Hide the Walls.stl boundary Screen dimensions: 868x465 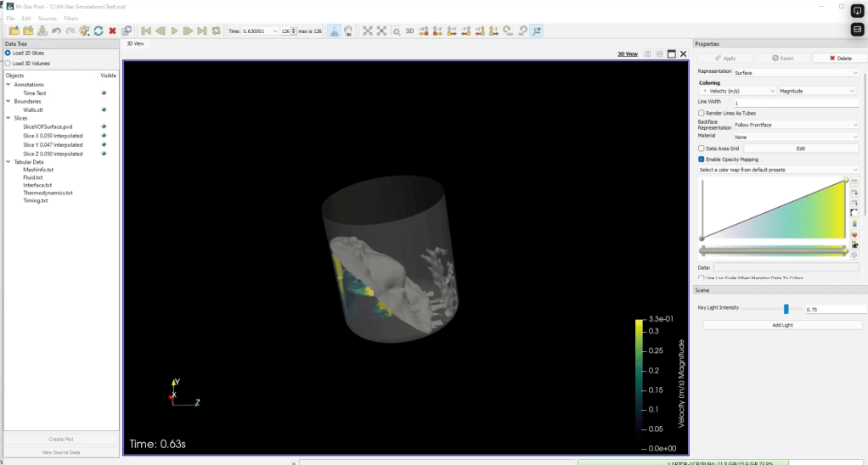pyautogui.click(x=104, y=109)
